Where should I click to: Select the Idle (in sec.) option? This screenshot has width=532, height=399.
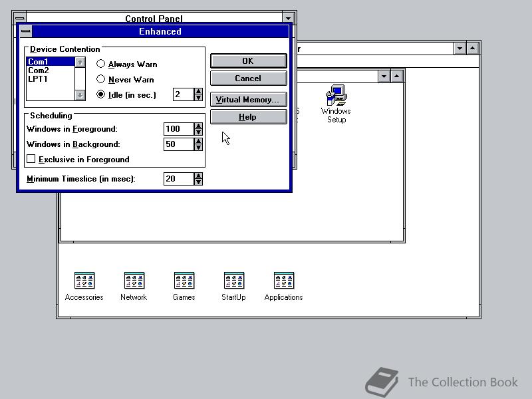click(x=126, y=94)
